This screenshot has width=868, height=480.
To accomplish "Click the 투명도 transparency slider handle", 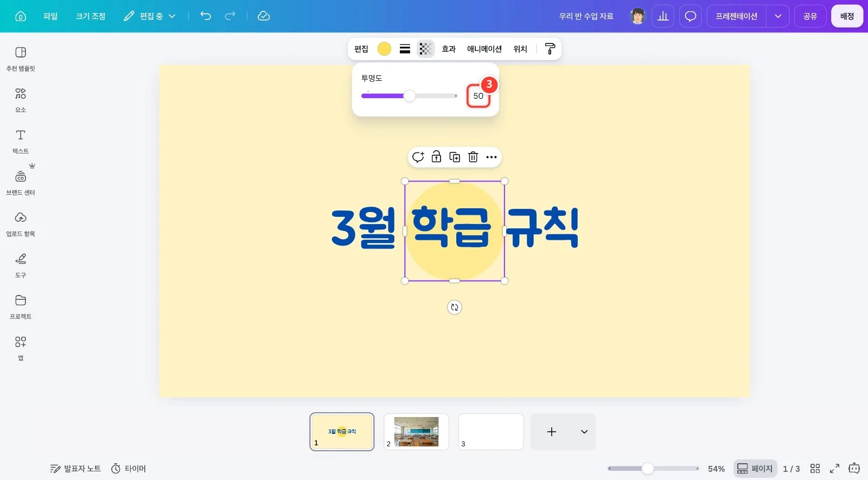I will pos(410,96).
